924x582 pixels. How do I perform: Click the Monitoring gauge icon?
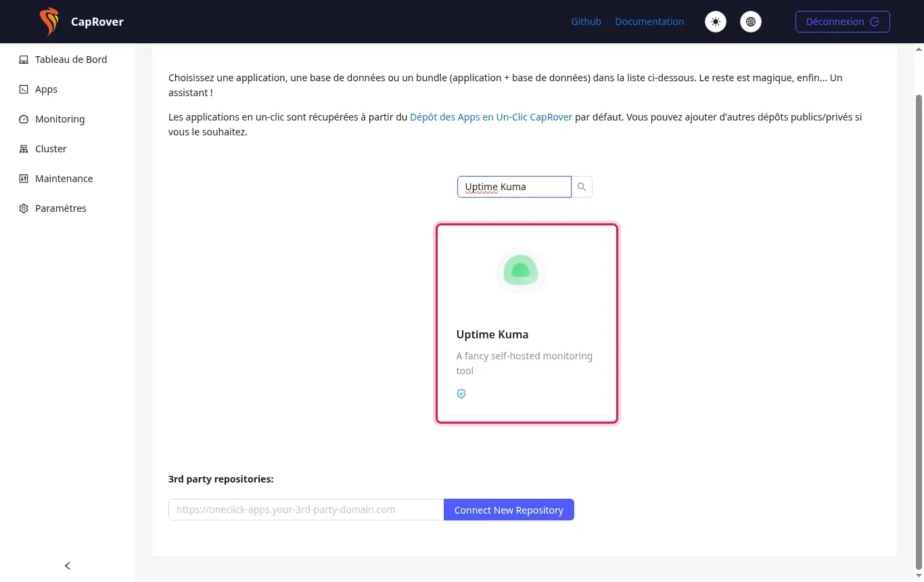click(24, 119)
